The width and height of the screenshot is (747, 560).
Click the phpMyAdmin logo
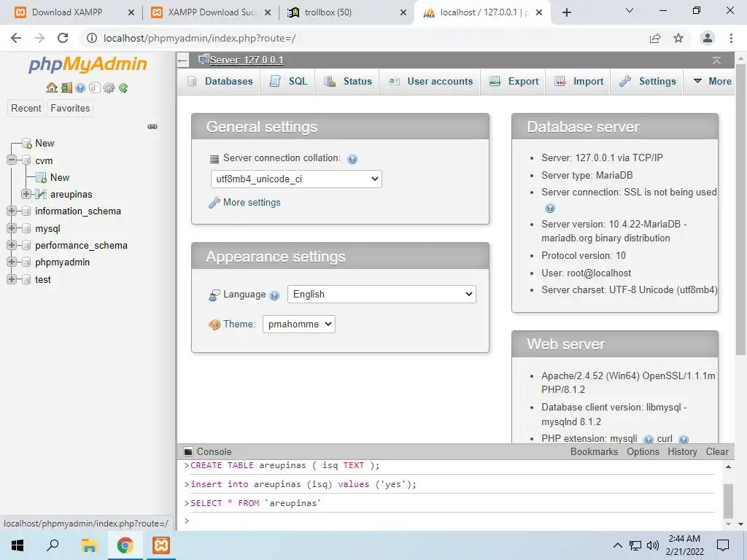point(88,64)
